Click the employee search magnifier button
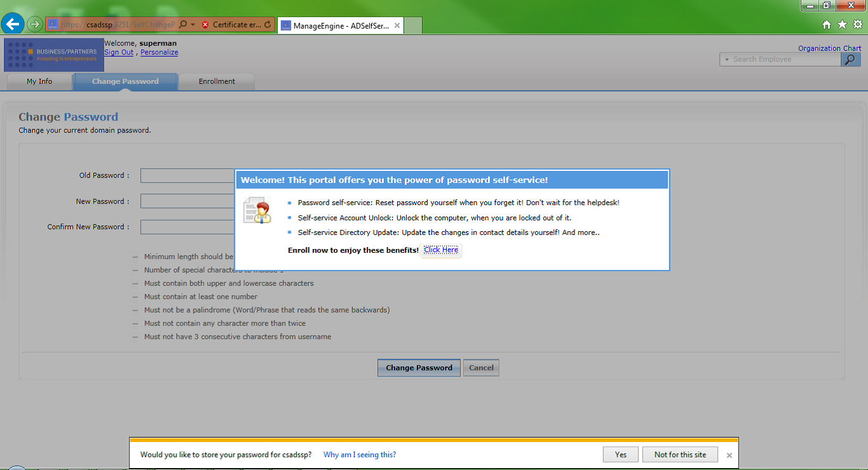 (850, 59)
